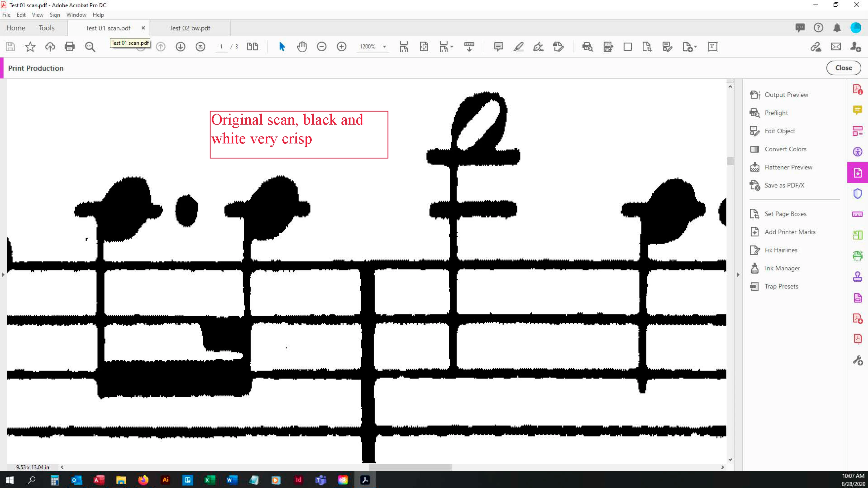Click the page number input field
868x488 pixels.
(221, 47)
